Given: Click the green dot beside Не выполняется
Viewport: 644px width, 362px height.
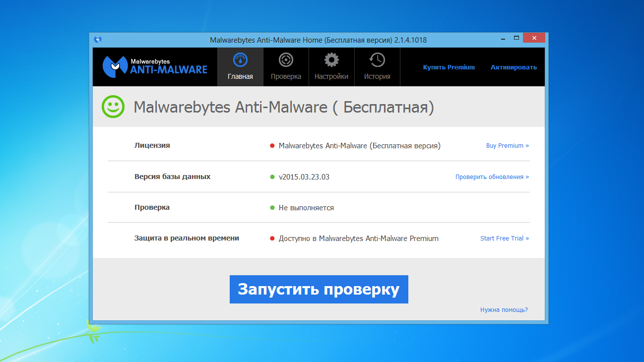Looking at the screenshot, I should [x=272, y=208].
